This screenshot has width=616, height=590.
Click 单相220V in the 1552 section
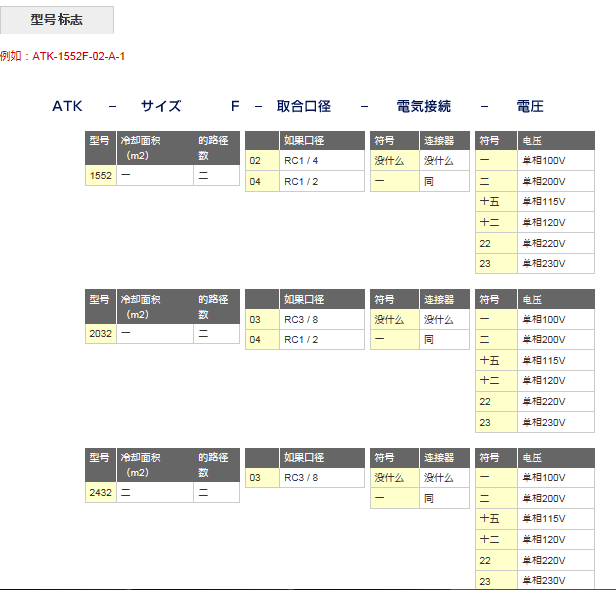[x=556, y=243]
